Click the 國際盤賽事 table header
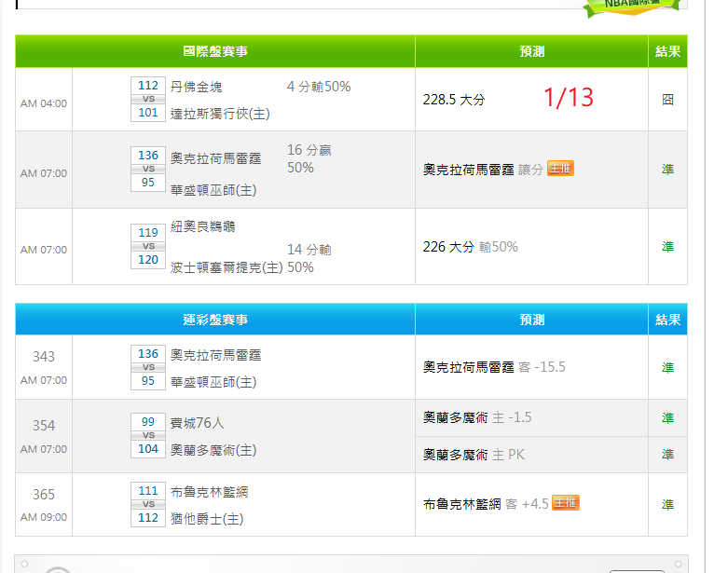Screen dimensions: 728x573 point(215,51)
